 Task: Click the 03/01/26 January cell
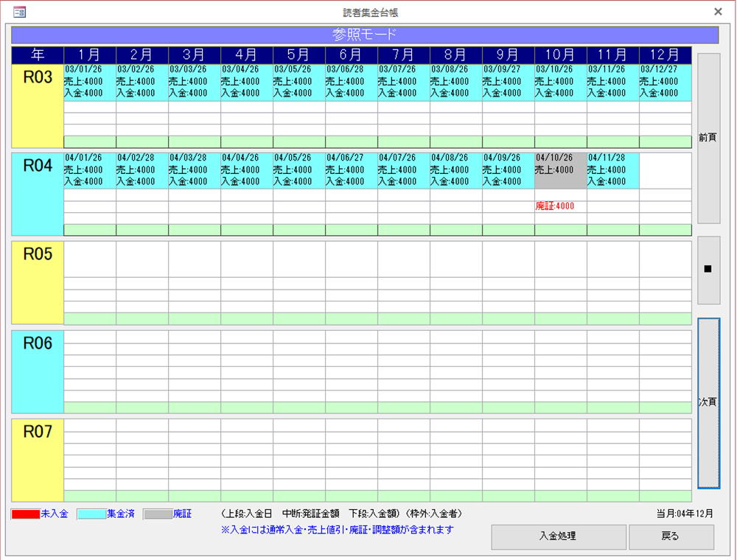coord(90,83)
